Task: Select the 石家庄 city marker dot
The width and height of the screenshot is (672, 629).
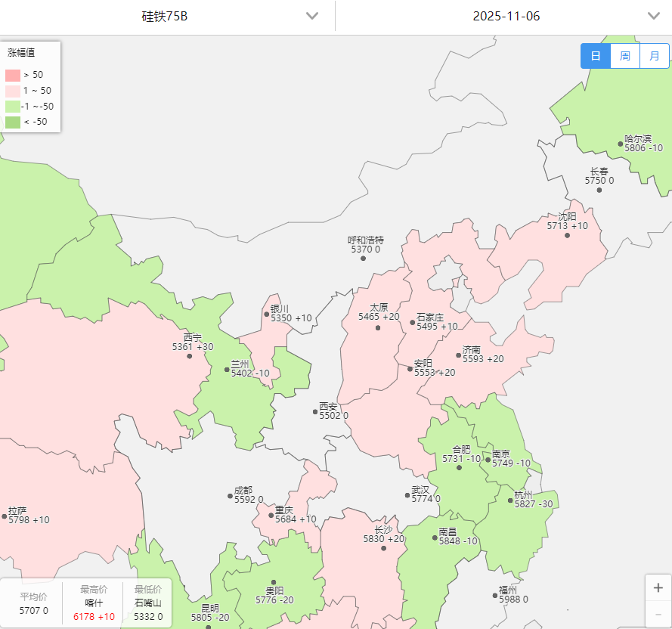Action: point(412,322)
